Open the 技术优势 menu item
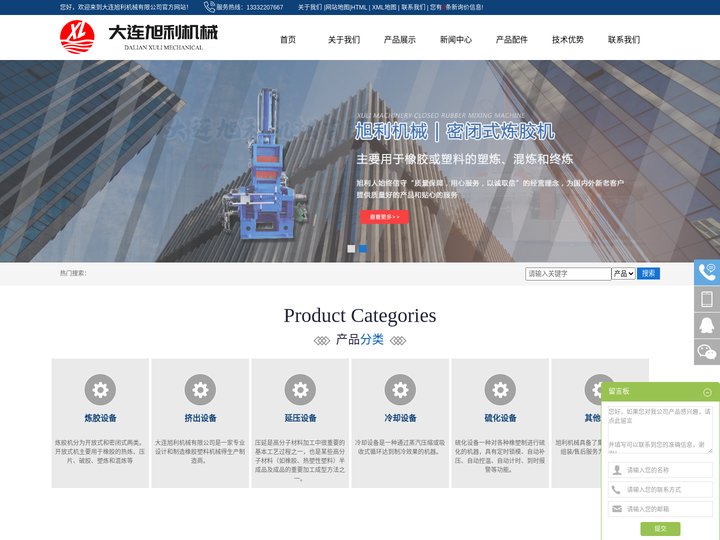The width and height of the screenshot is (720, 540). click(x=568, y=40)
